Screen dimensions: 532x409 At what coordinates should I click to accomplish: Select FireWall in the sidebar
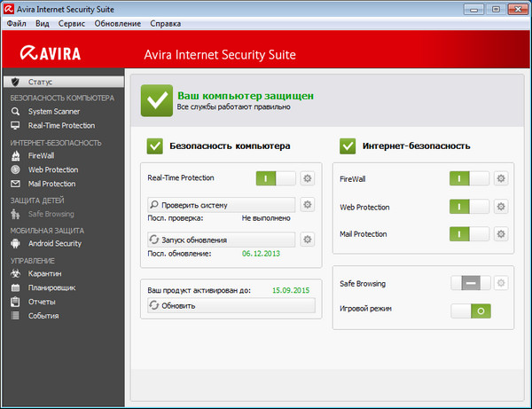click(x=41, y=155)
